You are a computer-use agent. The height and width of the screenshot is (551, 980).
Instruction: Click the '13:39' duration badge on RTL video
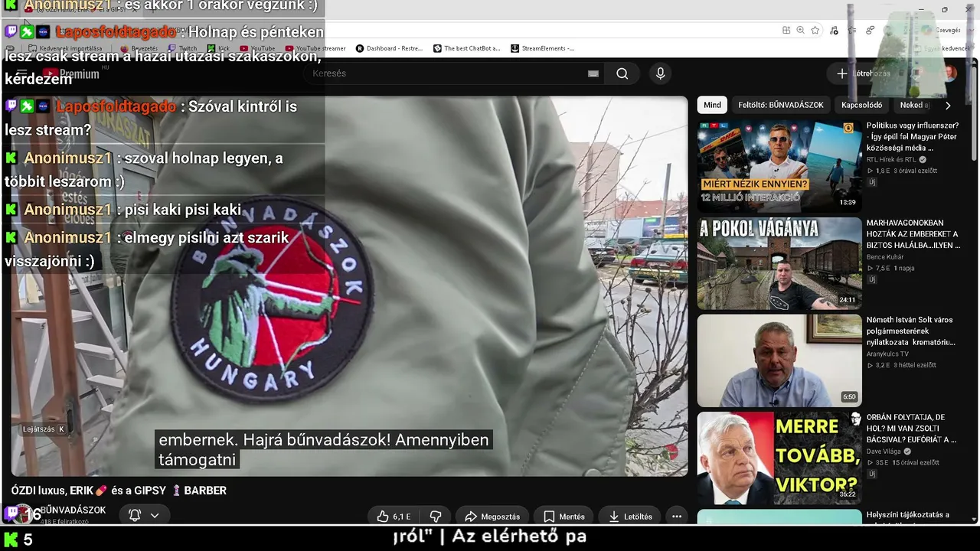(848, 203)
